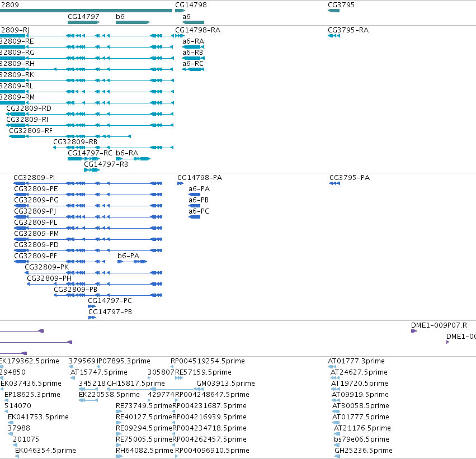Click the CG3795-PA protein label
This screenshot has width=476, height=459.
350,178
